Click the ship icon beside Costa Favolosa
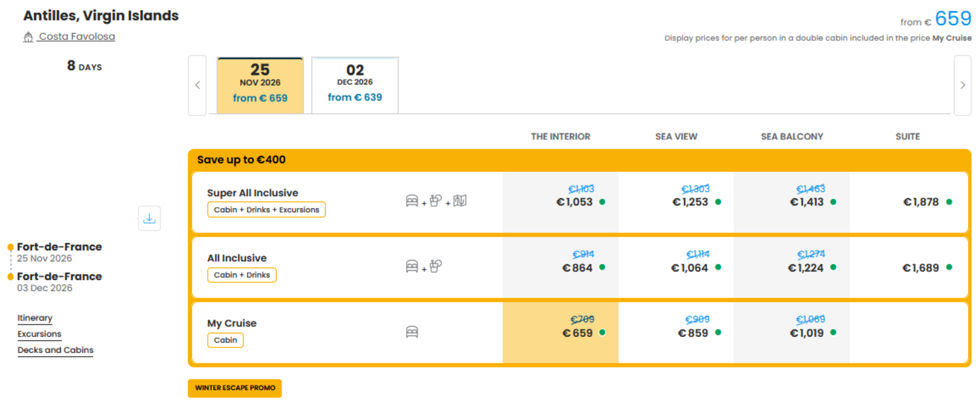Screen dimensions: 980x402 28,37
